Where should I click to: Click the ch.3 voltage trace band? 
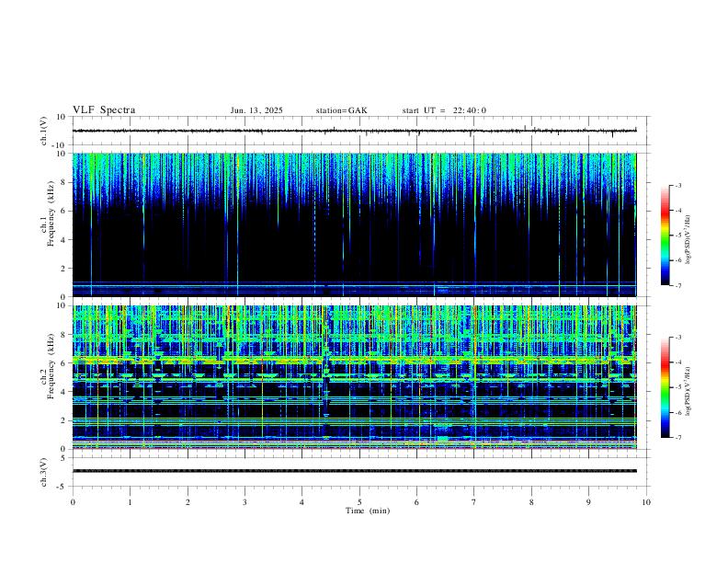point(354,471)
